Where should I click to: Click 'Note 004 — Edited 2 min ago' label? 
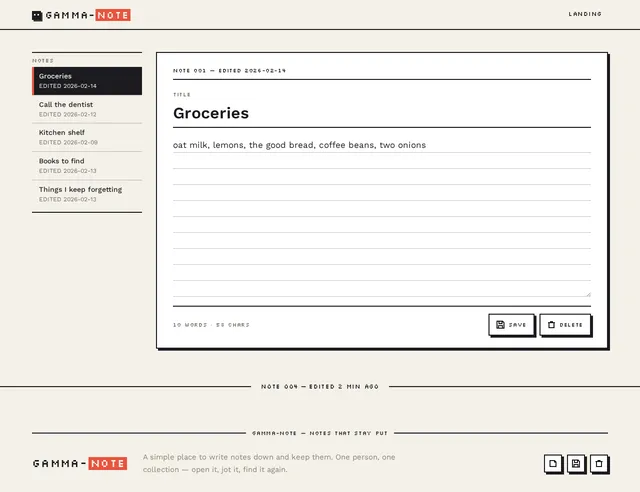click(x=320, y=386)
